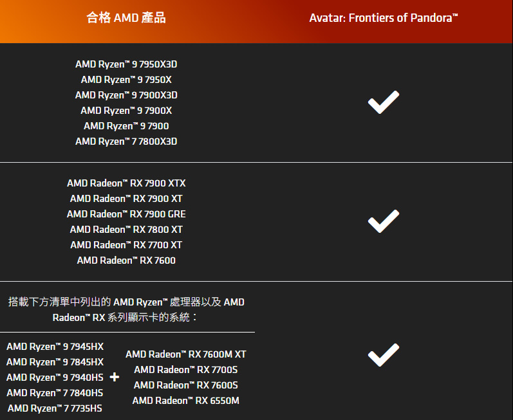Click AMD Ryzen 7 7735HS entry

55,408
